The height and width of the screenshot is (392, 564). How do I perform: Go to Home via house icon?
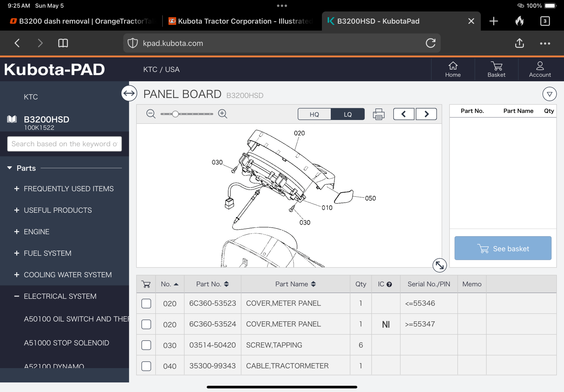(453, 69)
